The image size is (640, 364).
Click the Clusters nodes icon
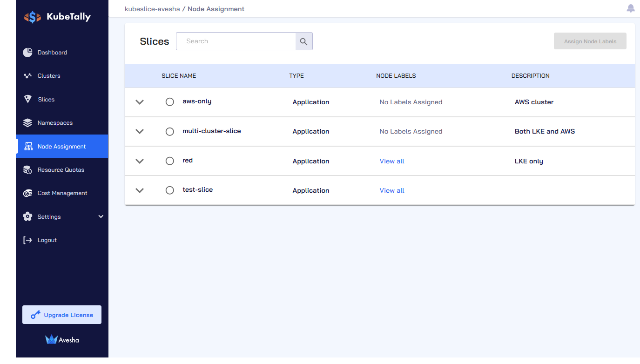(x=27, y=76)
